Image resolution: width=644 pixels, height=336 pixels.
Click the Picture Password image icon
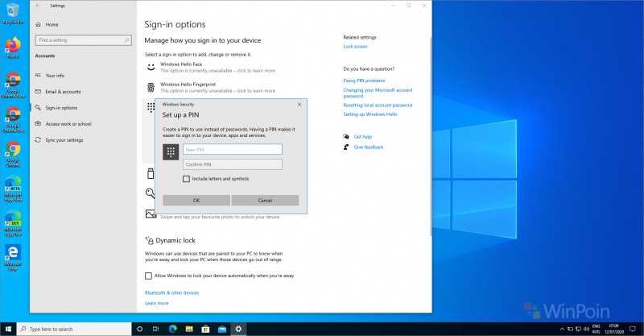151,214
